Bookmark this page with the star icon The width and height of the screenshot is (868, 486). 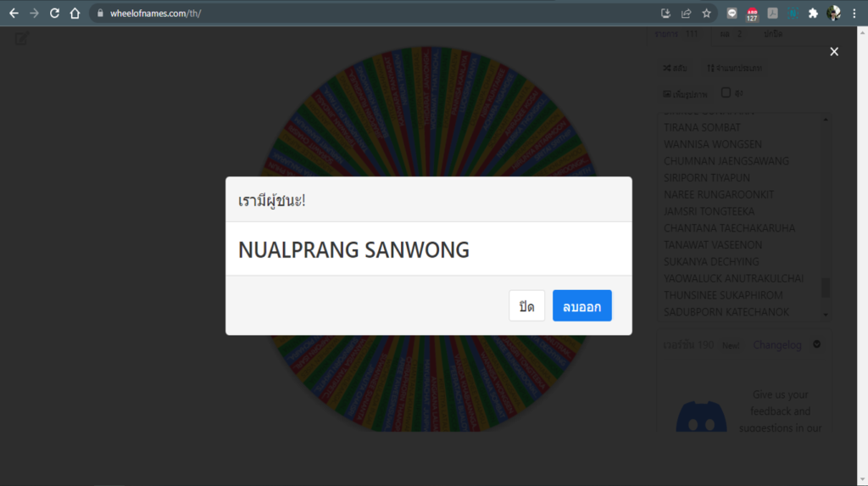(x=706, y=14)
